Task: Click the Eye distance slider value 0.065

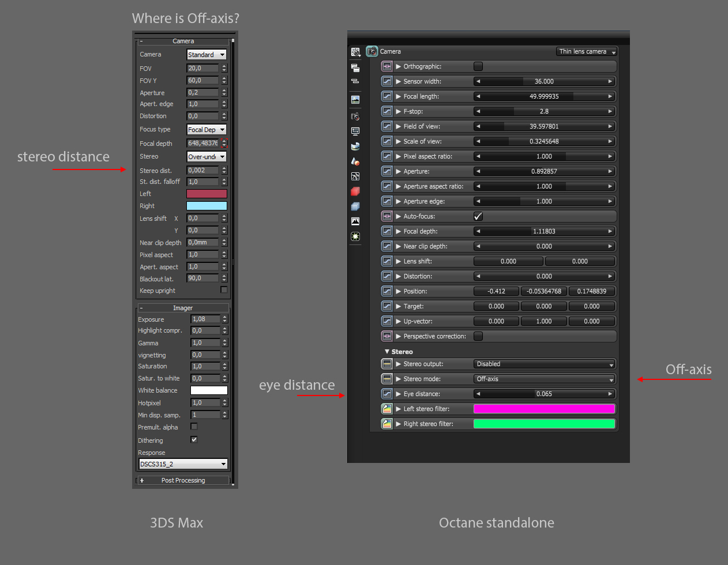Action: [544, 394]
